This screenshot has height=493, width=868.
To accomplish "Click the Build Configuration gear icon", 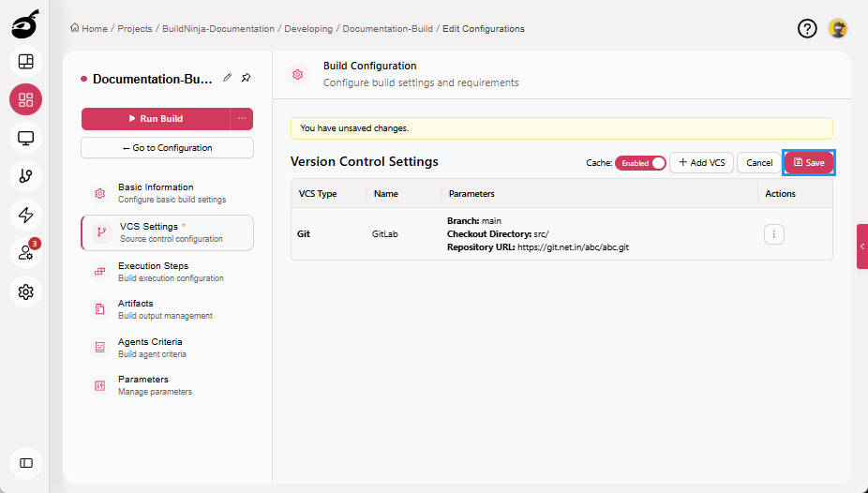I will point(298,74).
